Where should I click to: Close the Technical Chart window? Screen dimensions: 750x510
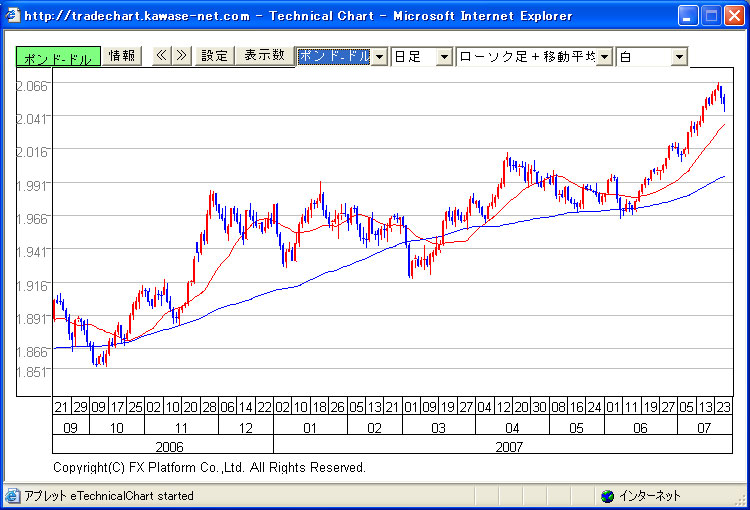tap(734, 15)
